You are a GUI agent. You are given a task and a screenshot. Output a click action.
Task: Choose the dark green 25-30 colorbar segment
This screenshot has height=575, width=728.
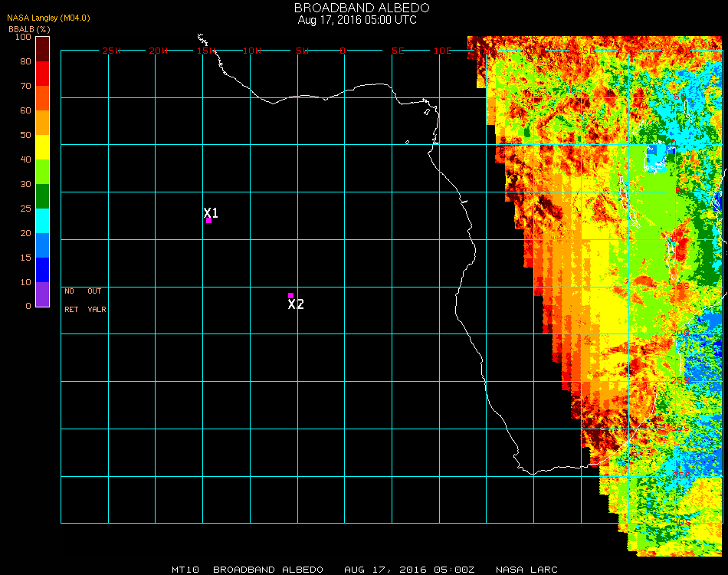click(x=43, y=195)
